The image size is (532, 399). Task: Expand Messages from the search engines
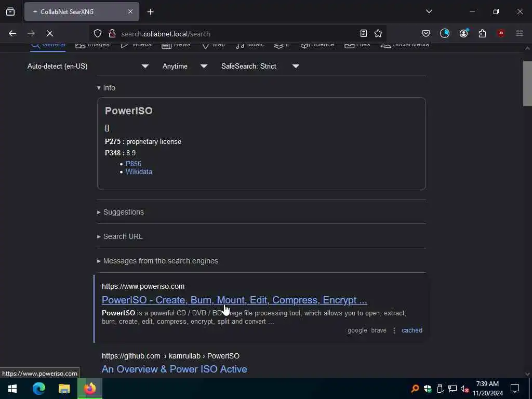coord(157,261)
